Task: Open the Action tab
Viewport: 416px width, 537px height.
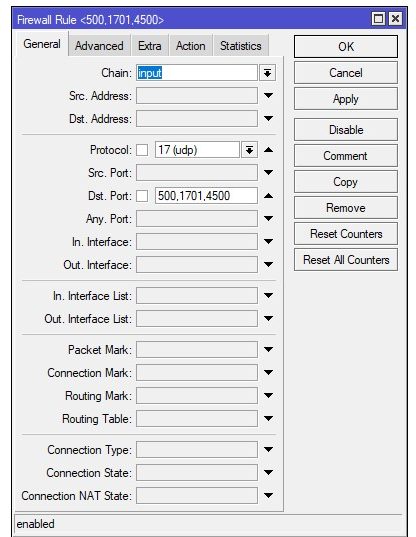Action: (x=191, y=46)
